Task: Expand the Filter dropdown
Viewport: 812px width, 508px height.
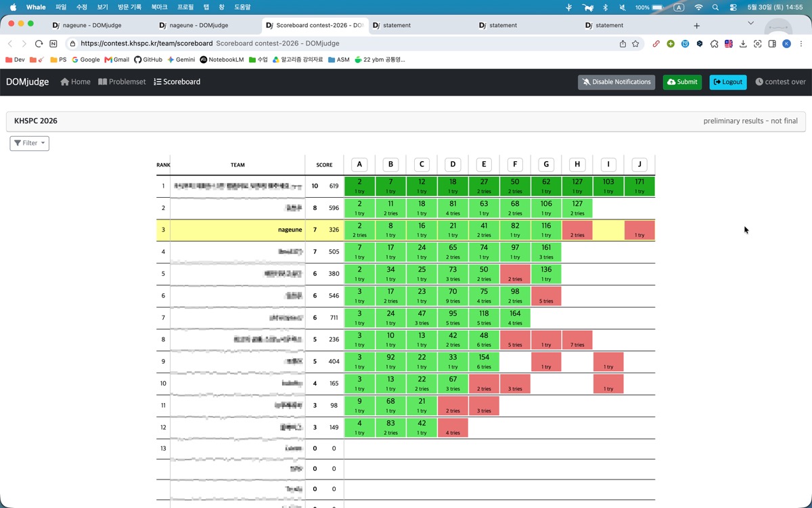Action: point(30,143)
